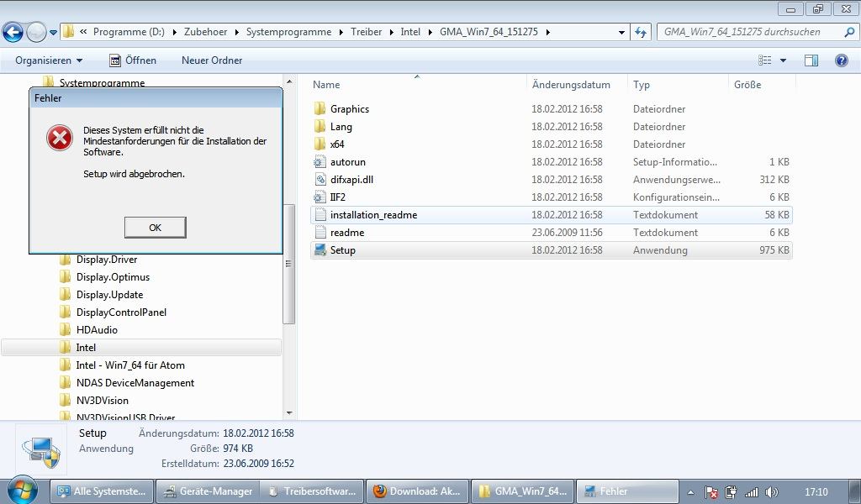
Task: Click the navigation tree scroll-up arrow
Action: 289,81
